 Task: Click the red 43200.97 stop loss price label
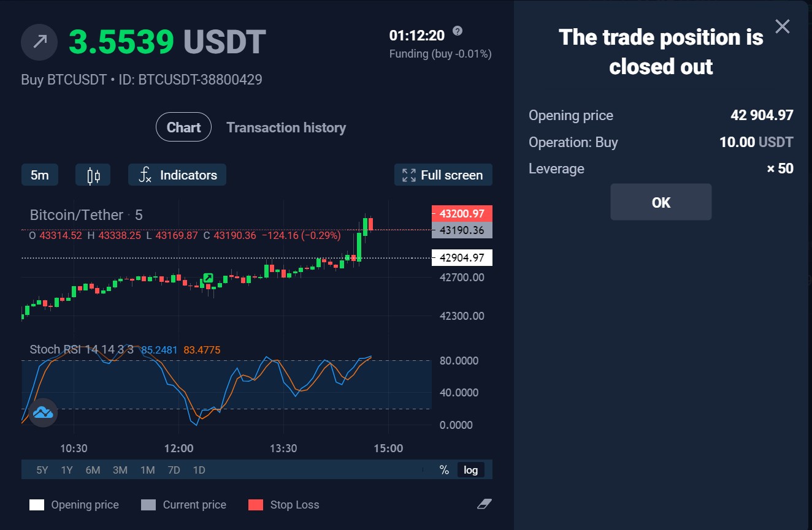(x=462, y=214)
